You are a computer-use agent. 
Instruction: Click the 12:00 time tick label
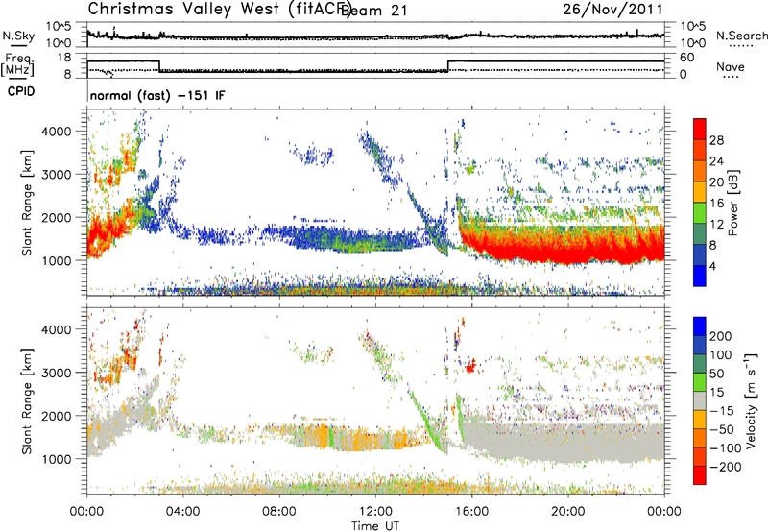(x=375, y=512)
